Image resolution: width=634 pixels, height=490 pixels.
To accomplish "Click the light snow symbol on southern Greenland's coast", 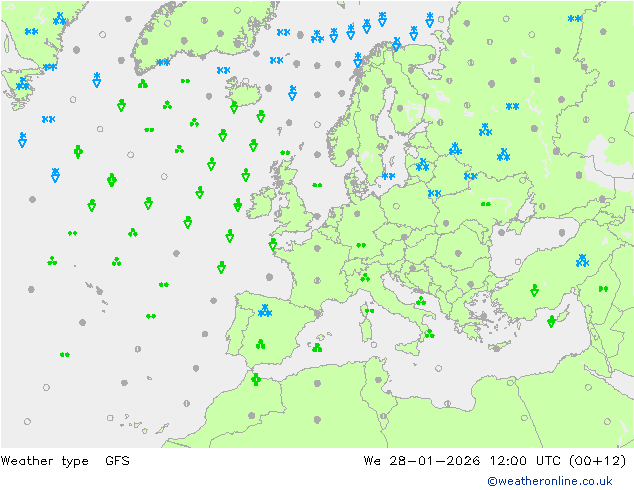I will (x=163, y=62).
